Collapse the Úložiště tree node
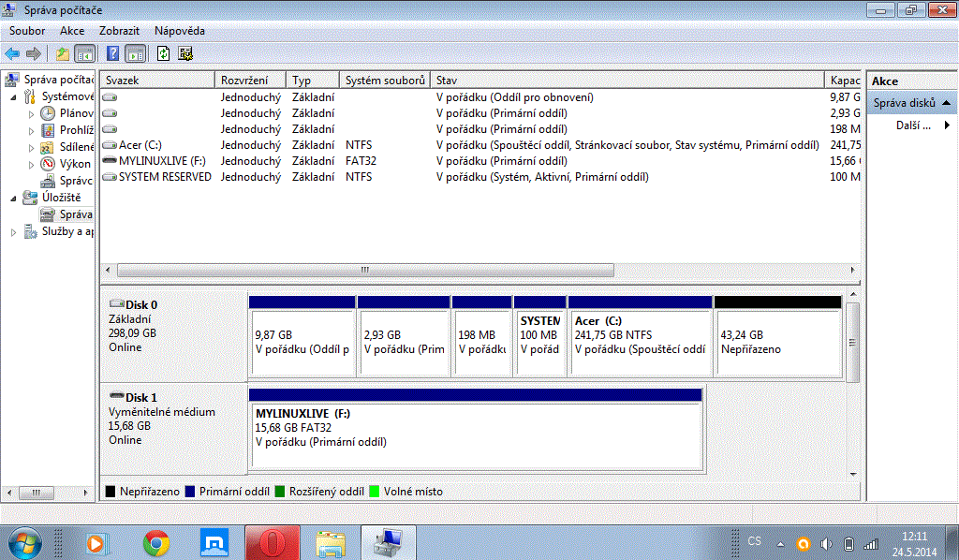The height and width of the screenshot is (560, 959). point(13,198)
